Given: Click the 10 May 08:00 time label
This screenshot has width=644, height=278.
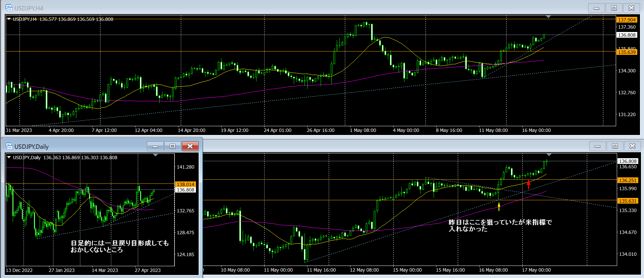Looking at the screenshot, I should tap(235, 270).
